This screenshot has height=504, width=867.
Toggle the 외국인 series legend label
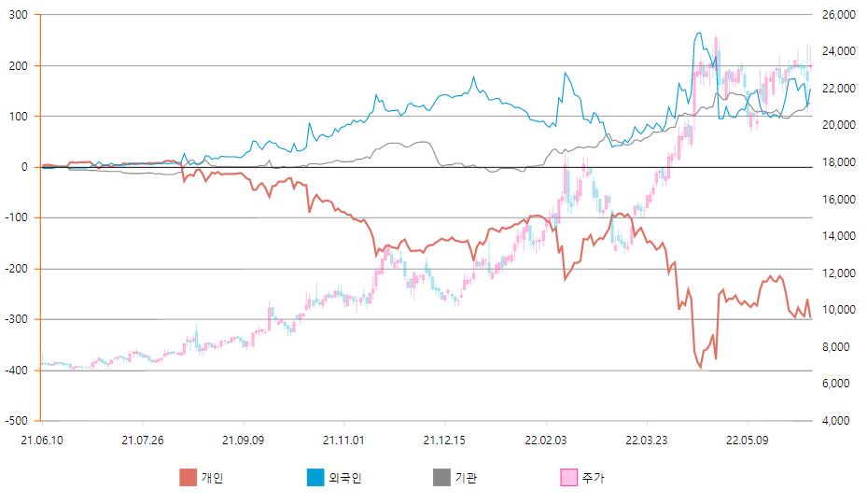pos(344,479)
